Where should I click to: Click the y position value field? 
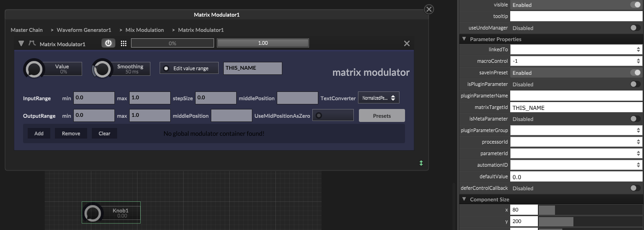click(524, 221)
